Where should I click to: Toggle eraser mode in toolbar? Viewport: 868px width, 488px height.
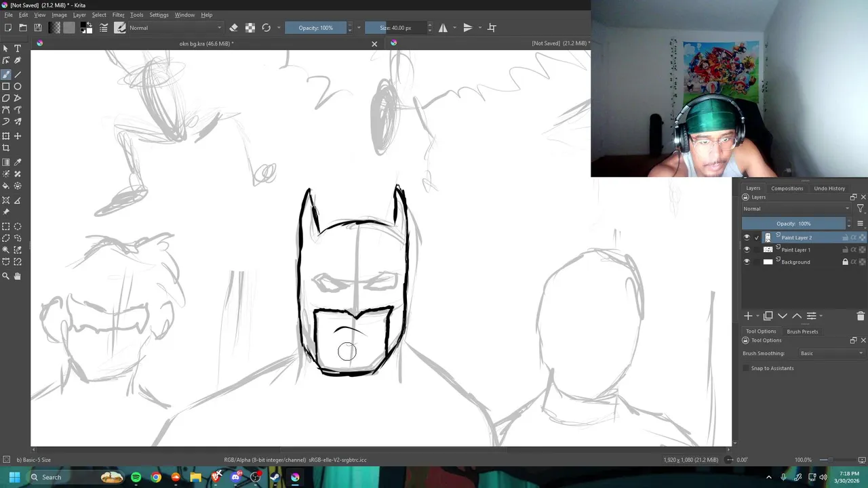pyautogui.click(x=234, y=28)
